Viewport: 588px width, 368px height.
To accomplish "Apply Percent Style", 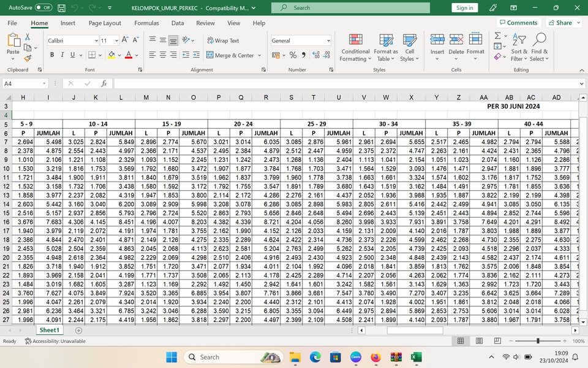I will pos(293,55).
